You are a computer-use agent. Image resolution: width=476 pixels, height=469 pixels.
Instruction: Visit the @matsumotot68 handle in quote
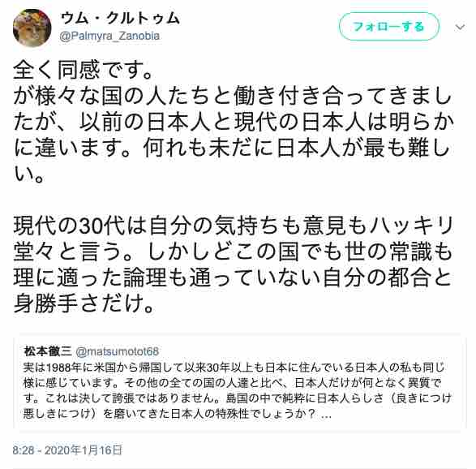click(x=117, y=351)
